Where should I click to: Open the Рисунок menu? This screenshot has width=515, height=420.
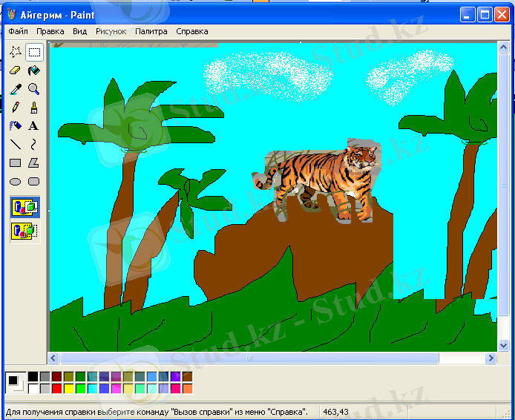[111, 31]
